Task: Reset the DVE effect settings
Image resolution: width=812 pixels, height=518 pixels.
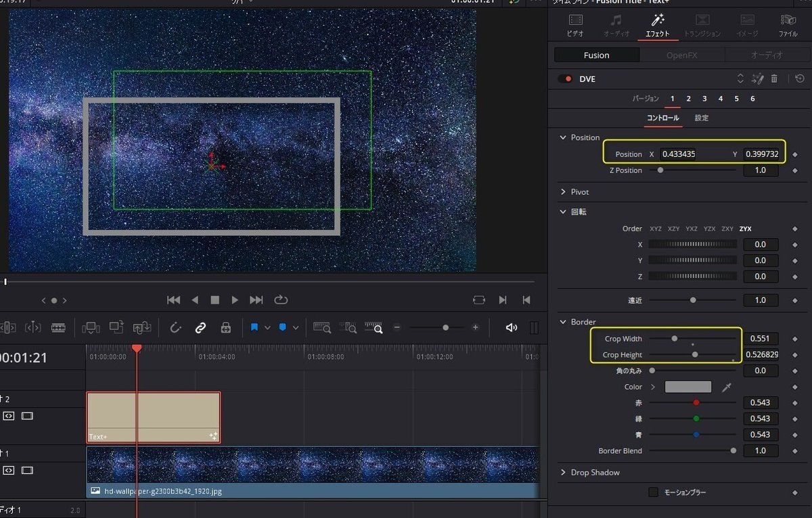Action: [x=800, y=79]
